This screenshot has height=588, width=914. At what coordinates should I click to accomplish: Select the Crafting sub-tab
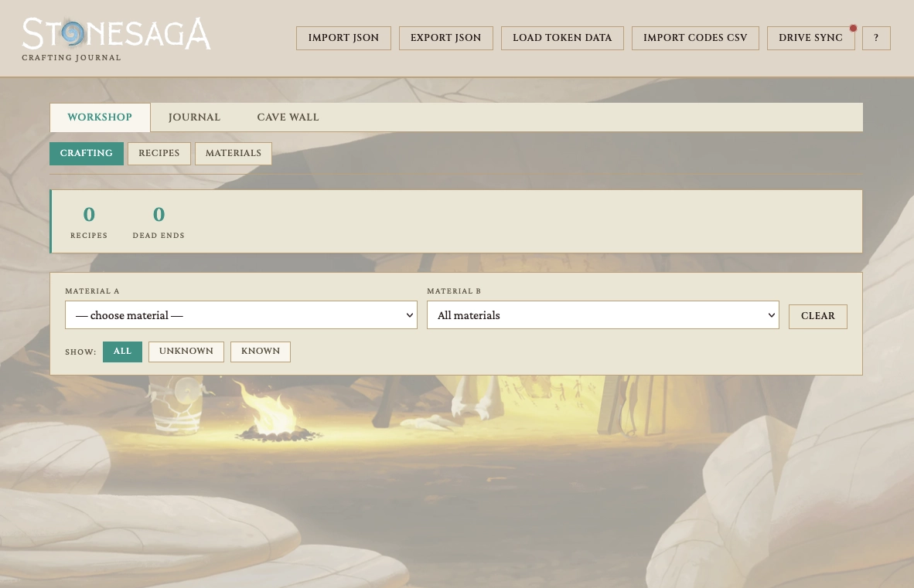click(87, 153)
